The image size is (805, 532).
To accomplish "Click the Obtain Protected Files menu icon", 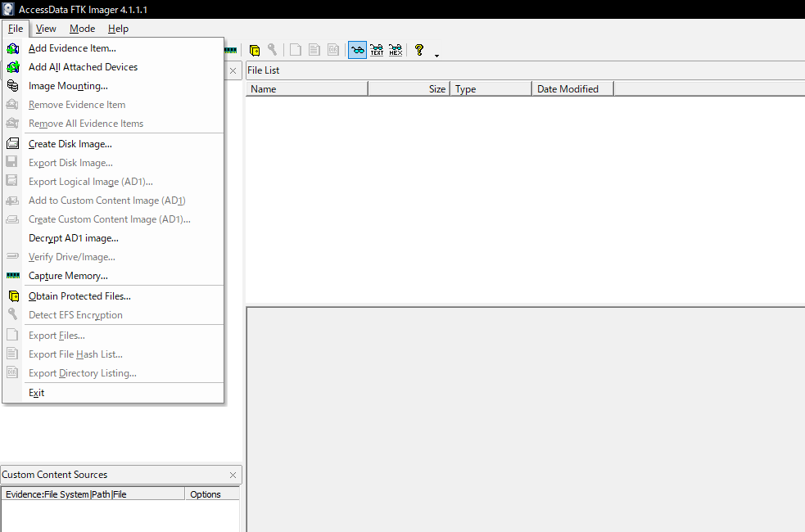I will (x=14, y=296).
